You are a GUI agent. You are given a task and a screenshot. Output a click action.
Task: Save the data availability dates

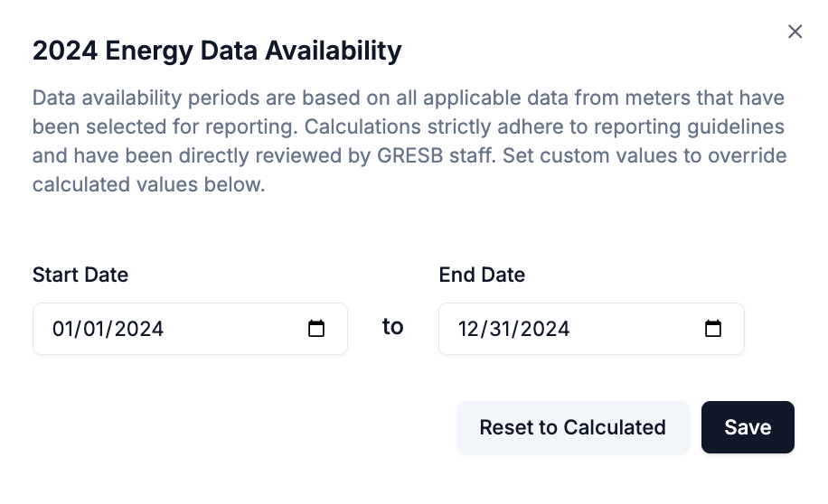(748, 427)
